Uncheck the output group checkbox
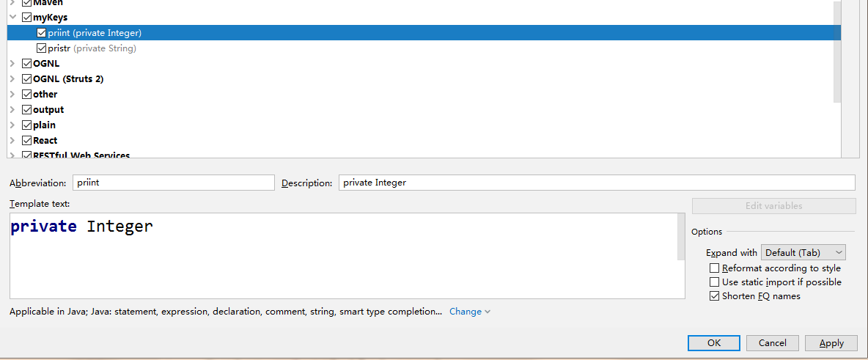 click(x=26, y=110)
